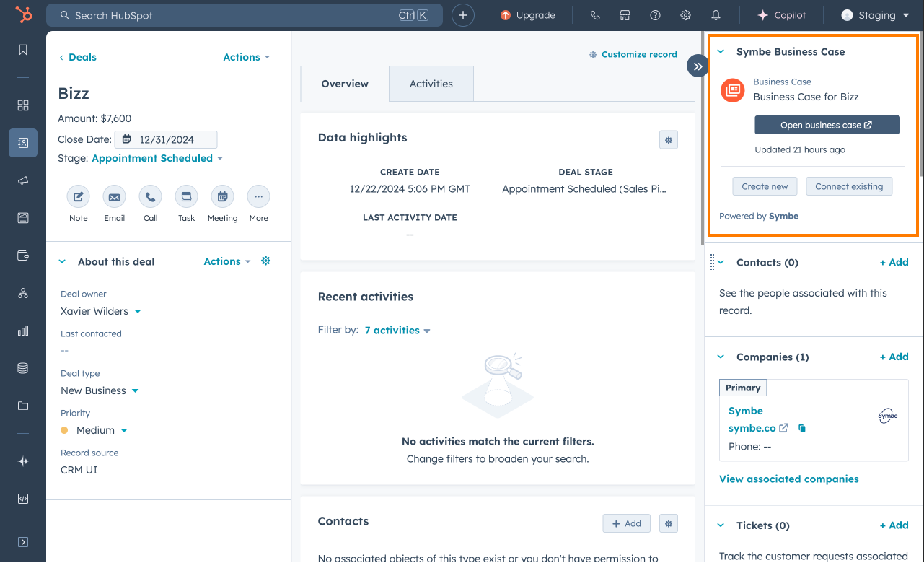The image size is (924, 563).
Task: Open the CRM contacts sidebar icon
Action: (23, 143)
